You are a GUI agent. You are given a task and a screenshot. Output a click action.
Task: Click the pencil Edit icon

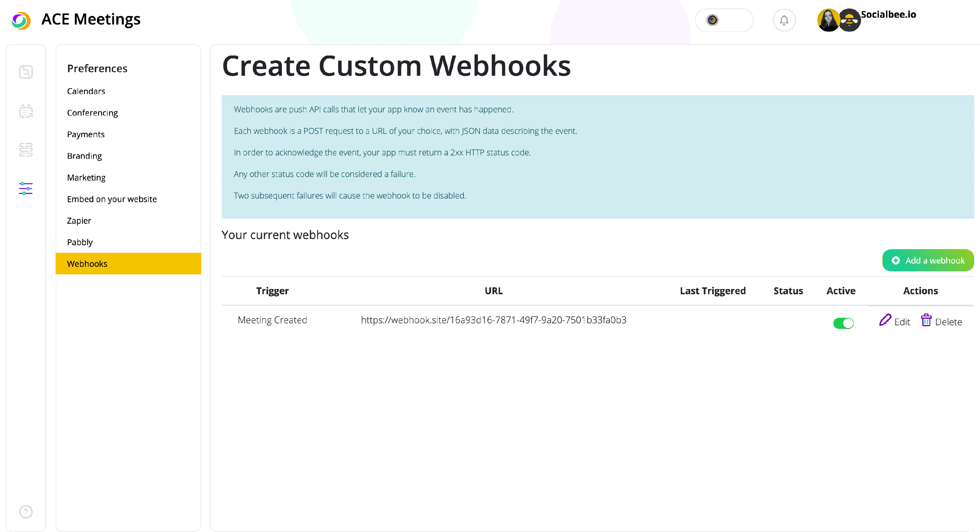(x=885, y=320)
